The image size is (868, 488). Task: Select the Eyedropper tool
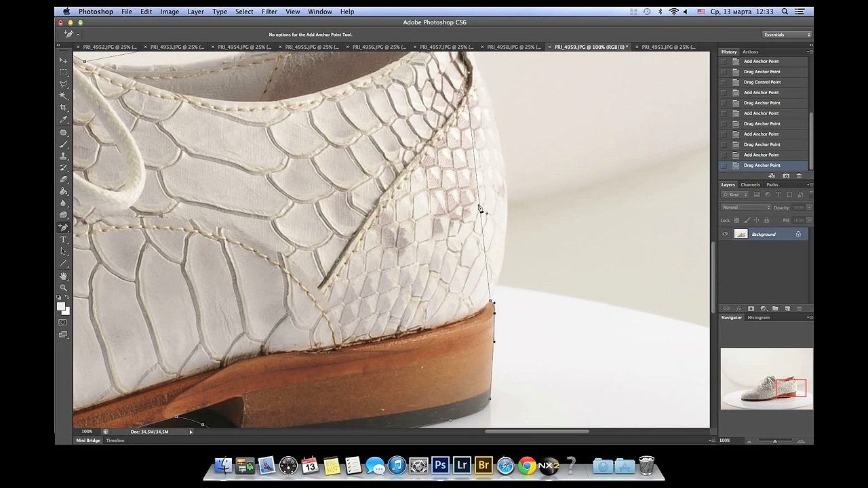(x=64, y=120)
